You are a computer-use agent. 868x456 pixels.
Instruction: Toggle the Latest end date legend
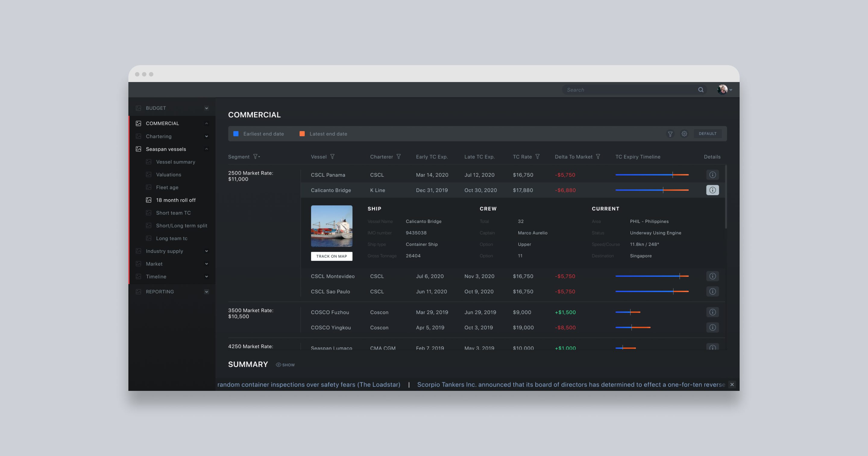coord(328,134)
